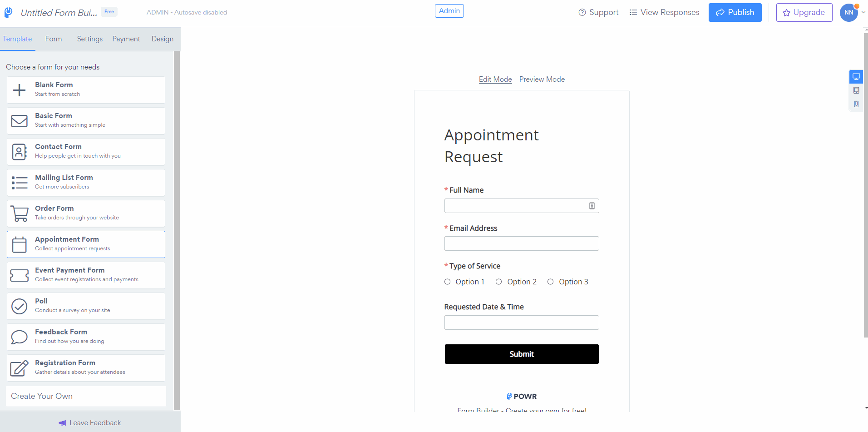
Task: Select the Option 3 radio button
Action: coord(550,282)
